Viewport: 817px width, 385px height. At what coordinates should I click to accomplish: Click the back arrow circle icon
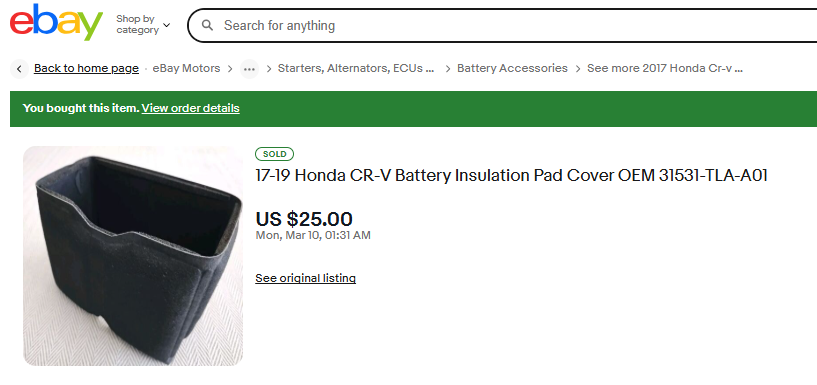click(x=19, y=69)
